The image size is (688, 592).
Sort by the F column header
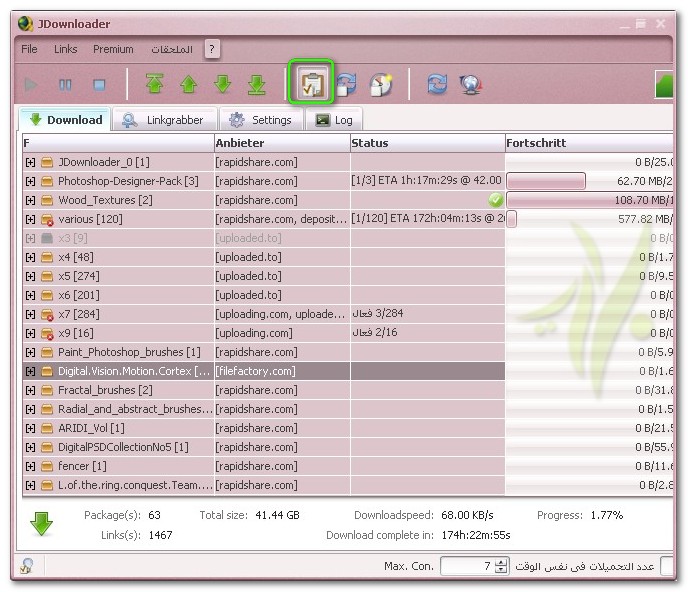[x=118, y=143]
